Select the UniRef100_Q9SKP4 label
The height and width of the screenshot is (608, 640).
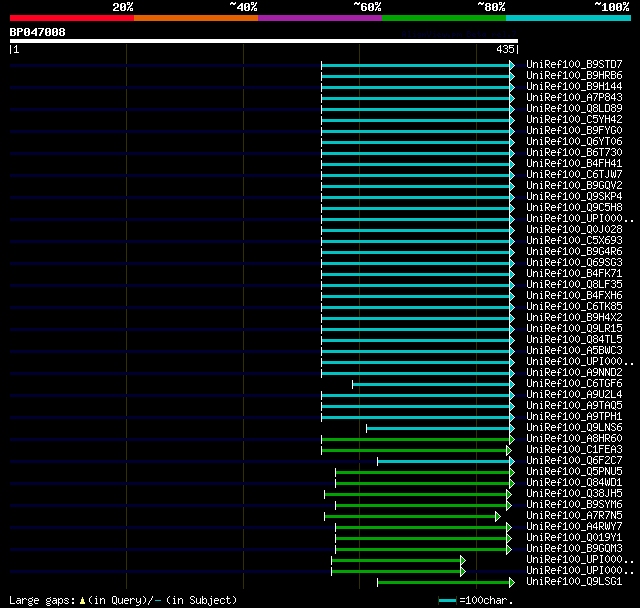(574, 197)
